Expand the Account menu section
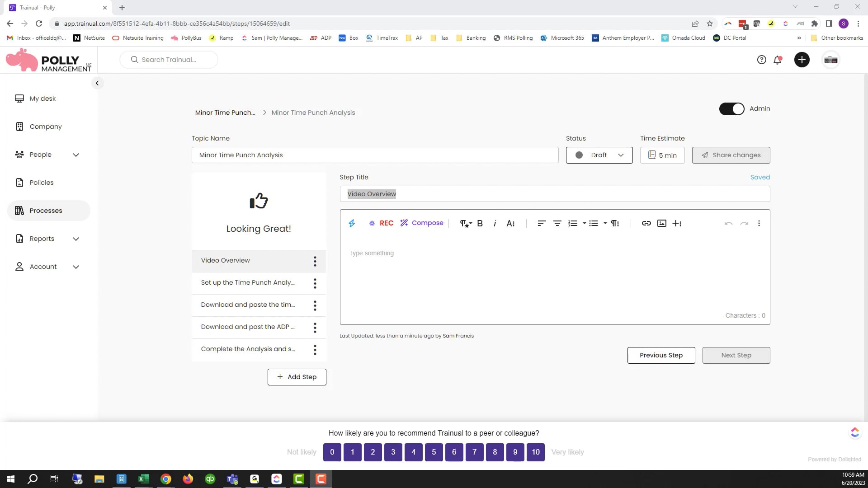Image resolution: width=868 pixels, height=488 pixels. click(x=76, y=267)
